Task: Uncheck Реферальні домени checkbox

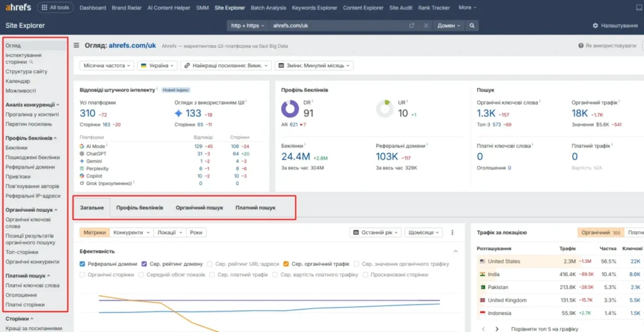Action: click(x=82, y=264)
